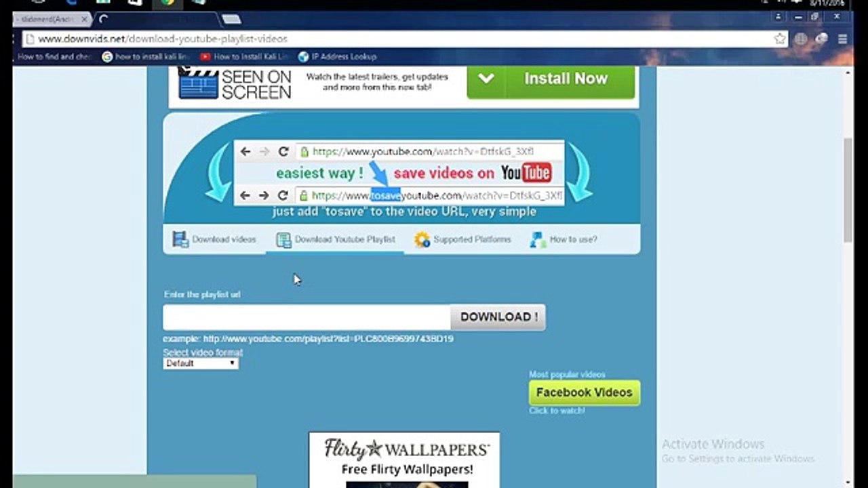Image resolution: width=868 pixels, height=488 pixels.
Task: Select the Download Youtube Playlist tab
Action: coord(335,239)
